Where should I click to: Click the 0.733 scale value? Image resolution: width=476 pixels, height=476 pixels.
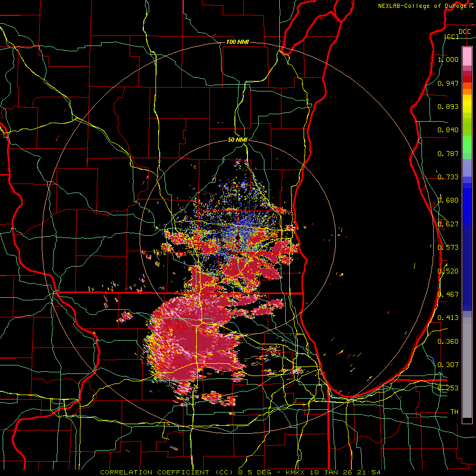(448, 177)
